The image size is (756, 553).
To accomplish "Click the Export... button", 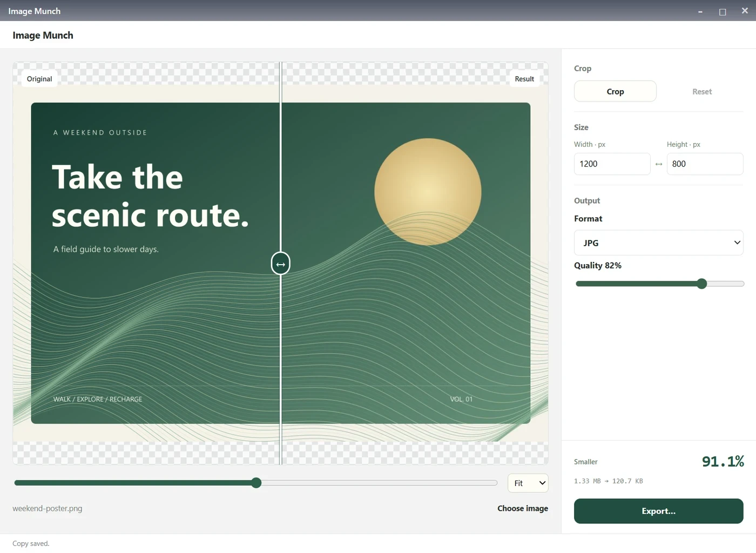I will [659, 511].
